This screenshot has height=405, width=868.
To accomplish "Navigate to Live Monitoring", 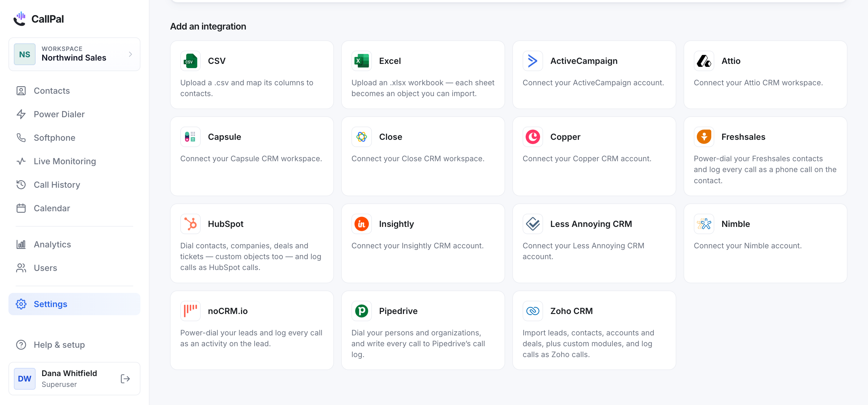I will [74, 161].
